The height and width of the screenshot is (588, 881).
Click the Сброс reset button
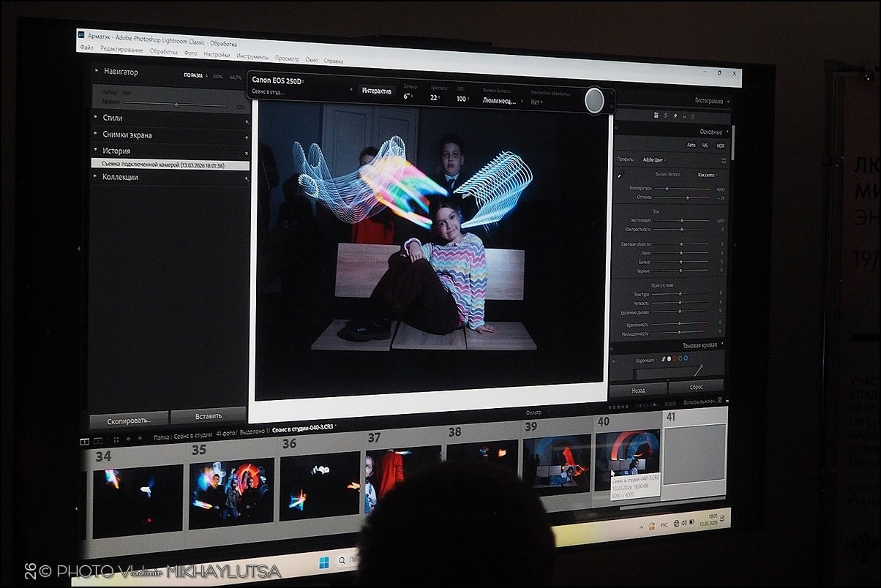696,386
